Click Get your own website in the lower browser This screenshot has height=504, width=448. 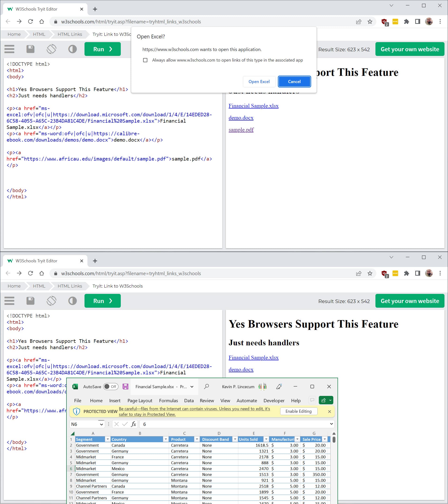[x=410, y=301]
